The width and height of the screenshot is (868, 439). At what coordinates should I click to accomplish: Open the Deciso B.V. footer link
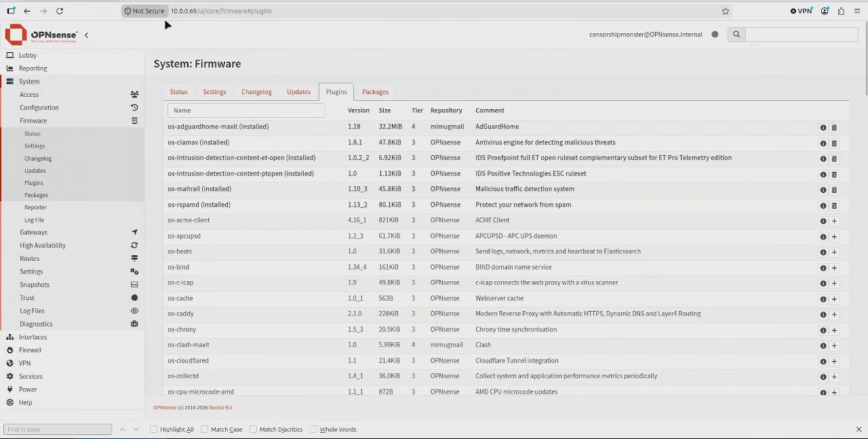coord(220,408)
